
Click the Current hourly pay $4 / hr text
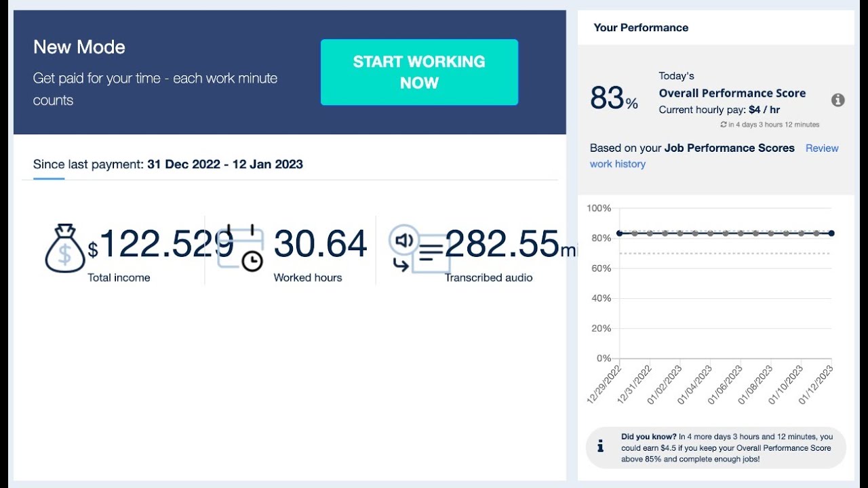pos(719,110)
